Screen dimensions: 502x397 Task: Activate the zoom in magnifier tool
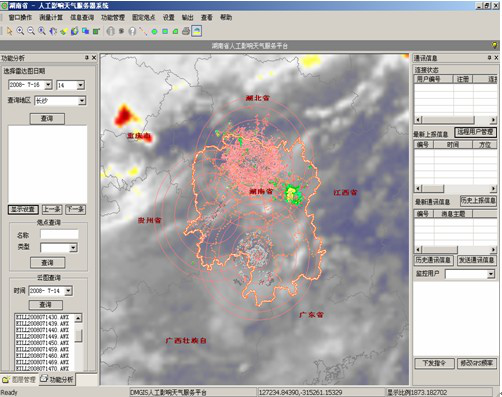point(20,31)
